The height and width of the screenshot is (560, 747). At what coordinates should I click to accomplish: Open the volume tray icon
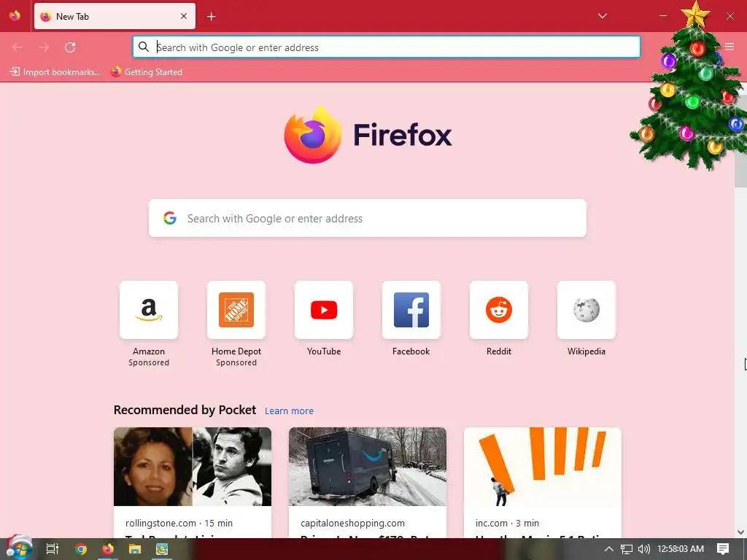point(643,549)
